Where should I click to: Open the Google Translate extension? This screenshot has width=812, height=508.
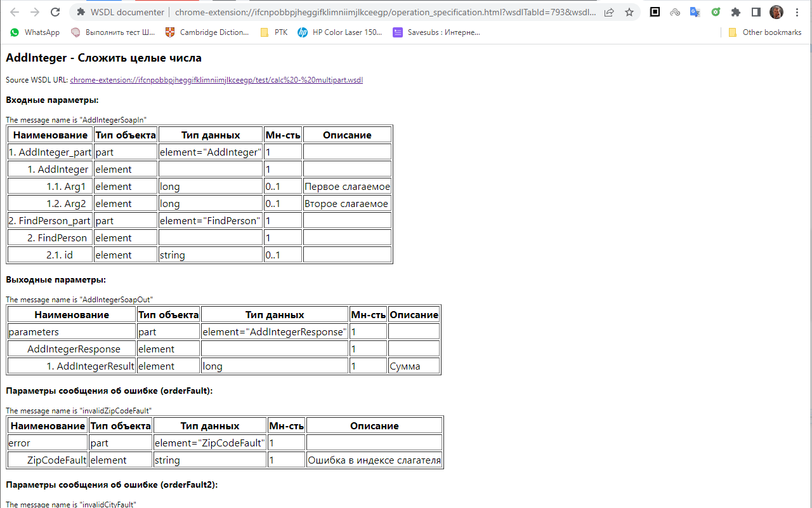(x=695, y=12)
